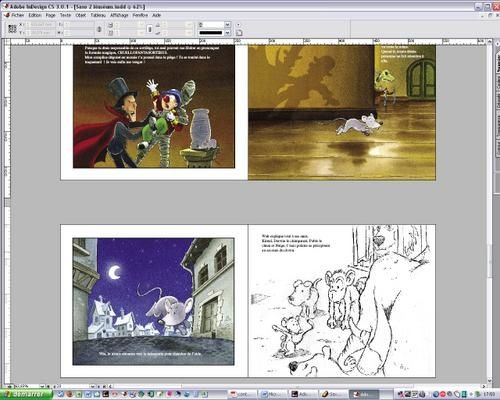Screen dimensions: 500x400
Task: Click the X position field
Action: (40, 25)
